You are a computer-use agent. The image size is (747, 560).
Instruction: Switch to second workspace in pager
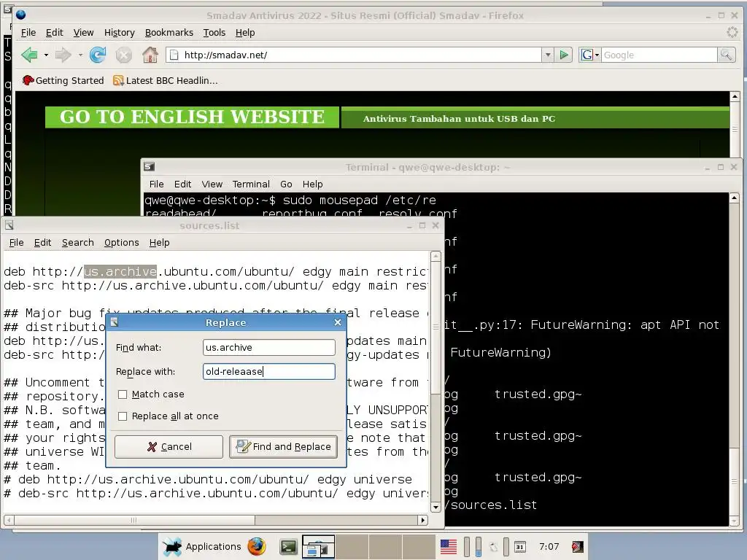pos(352,546)
